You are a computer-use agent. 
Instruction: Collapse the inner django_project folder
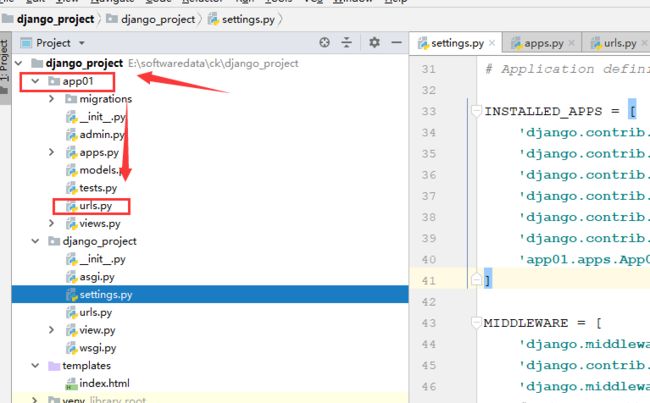[x=35, y=241]
